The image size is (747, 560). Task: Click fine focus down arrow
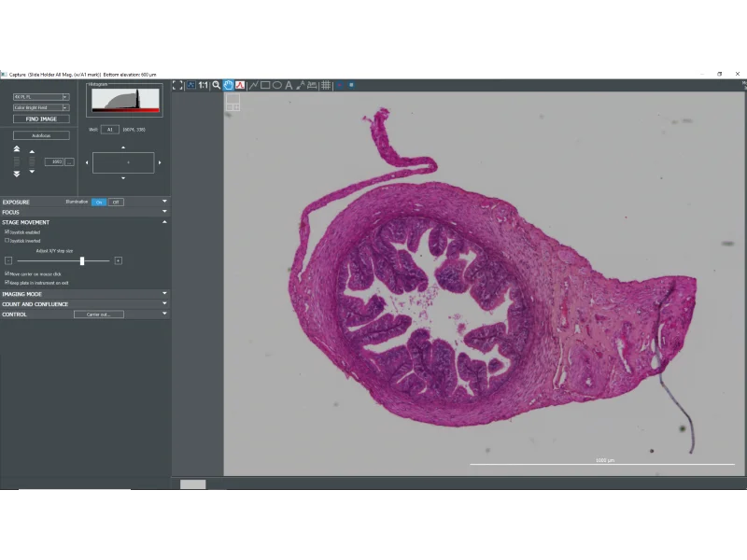pyautogui.click(x=32, y=172)
